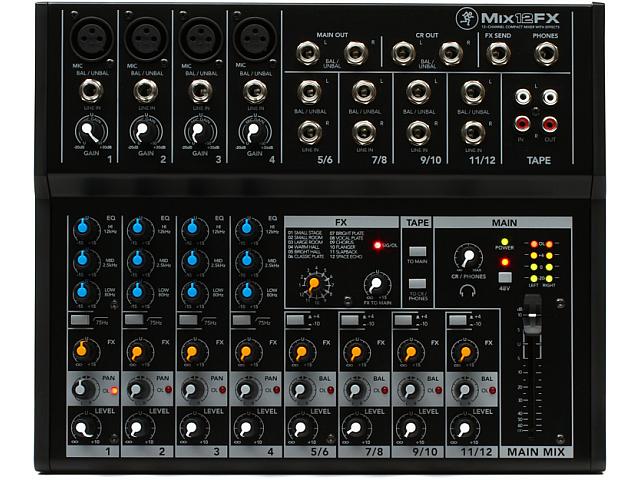
Task: Click the CR Out right jack
Action: (x=451, y=53)
